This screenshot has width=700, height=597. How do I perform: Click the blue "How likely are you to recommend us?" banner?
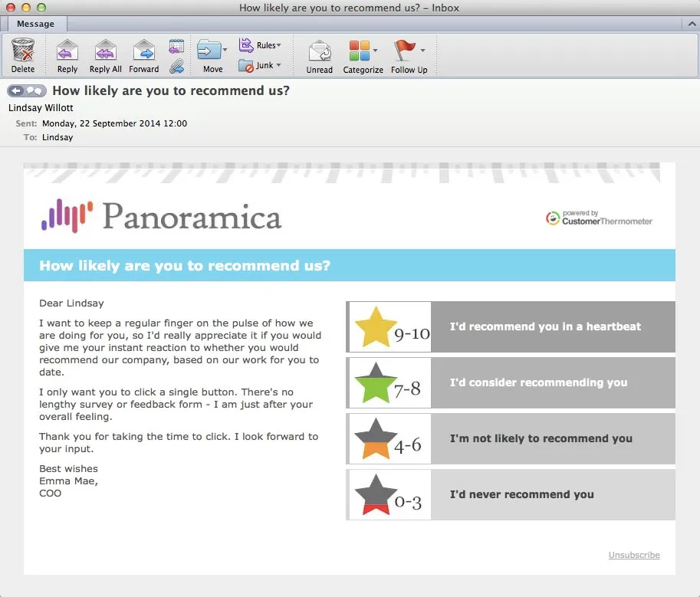click(349, 265)
